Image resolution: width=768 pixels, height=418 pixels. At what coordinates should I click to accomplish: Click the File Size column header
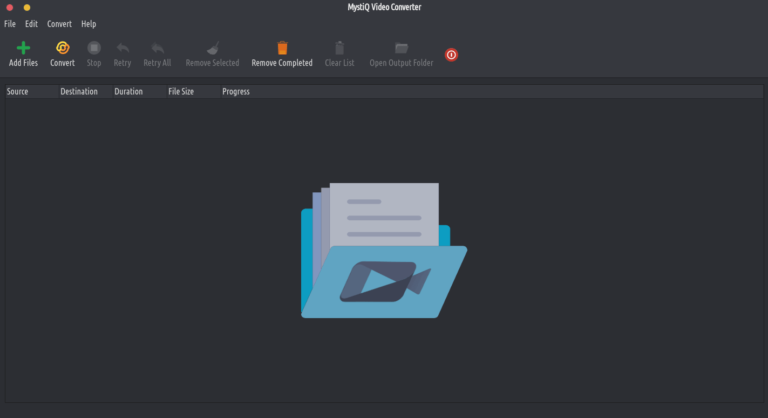tap(181, 92)
